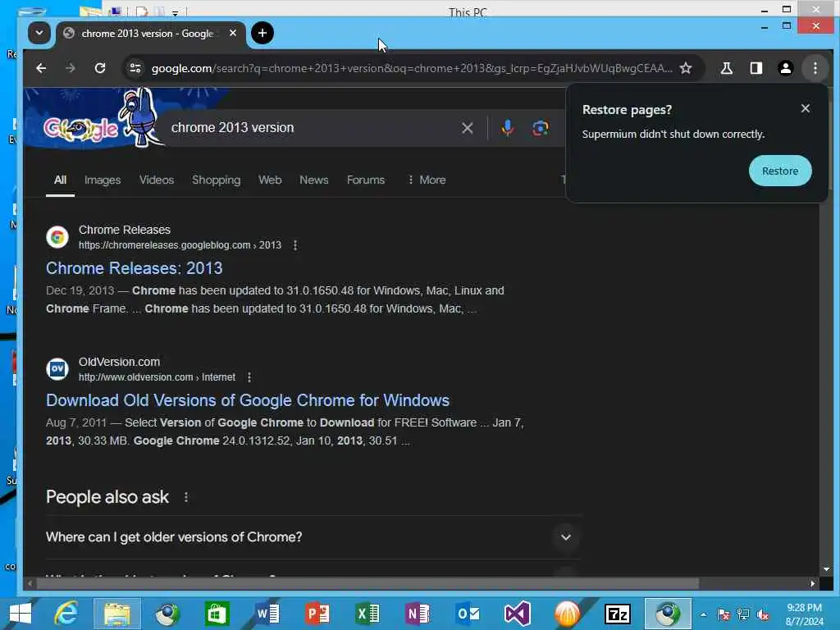Open the browser three-dot menu
Screen dimensions: 840x630
point(815,68)
